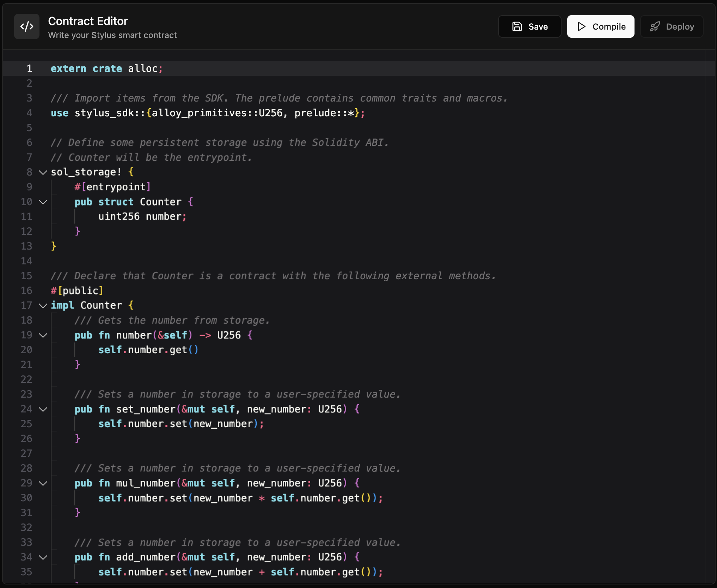The image size is (717, 588).
Task: Click 'Write your Stylus smart contract' subtitle
Action: (112, 35)
